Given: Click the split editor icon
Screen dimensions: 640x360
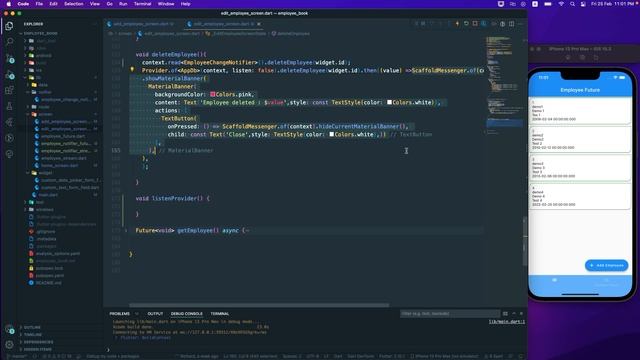Looking at the screenshot, I should 511,24.
